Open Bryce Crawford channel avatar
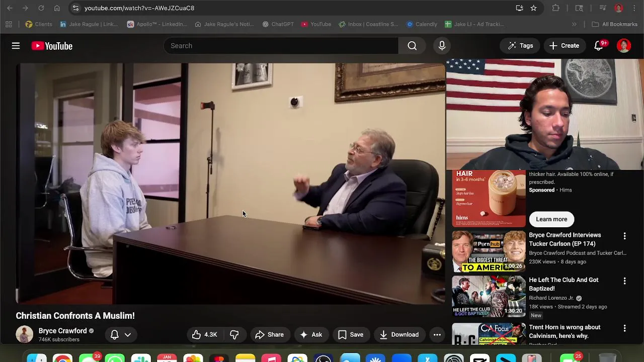 pyautogui.click(x=24, y=334)
